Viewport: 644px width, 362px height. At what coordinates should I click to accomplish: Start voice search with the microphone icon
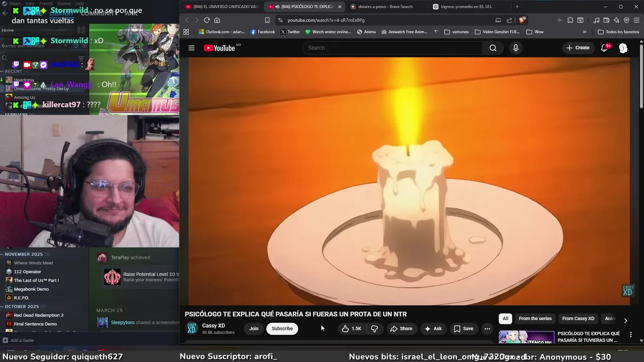pyautogui.click(x=515, y=48)
